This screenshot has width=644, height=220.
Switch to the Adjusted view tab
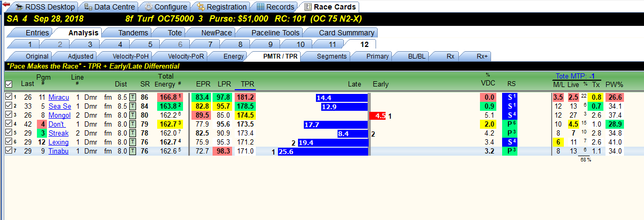[x=81, y=56]
